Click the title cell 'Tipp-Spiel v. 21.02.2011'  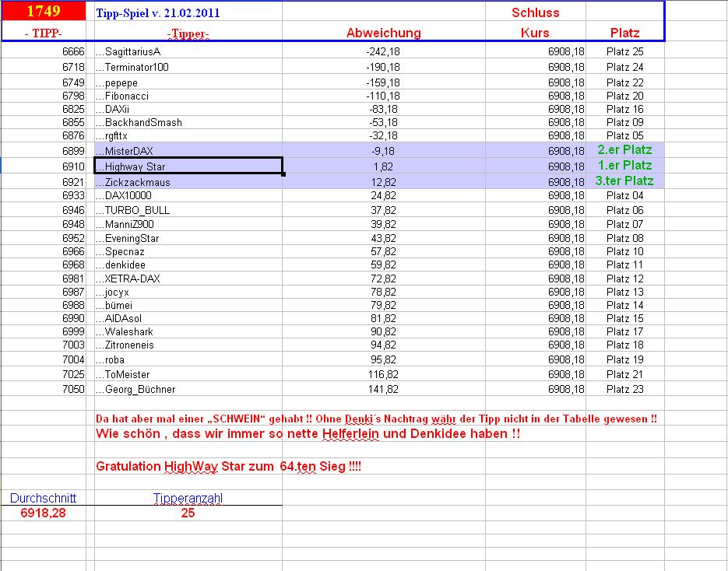coord(188,12)
